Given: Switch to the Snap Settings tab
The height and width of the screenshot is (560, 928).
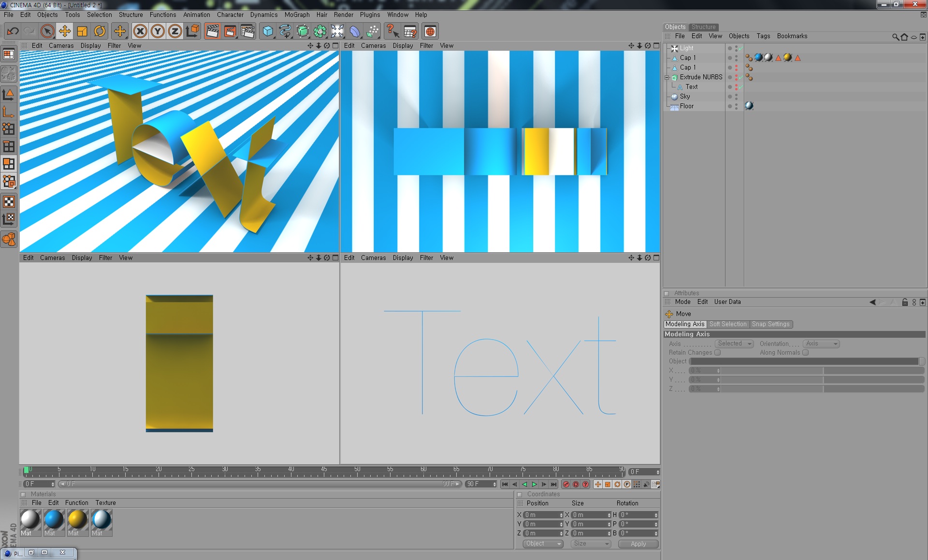Looking at the screenshot, I should click(x=770, y=324).
